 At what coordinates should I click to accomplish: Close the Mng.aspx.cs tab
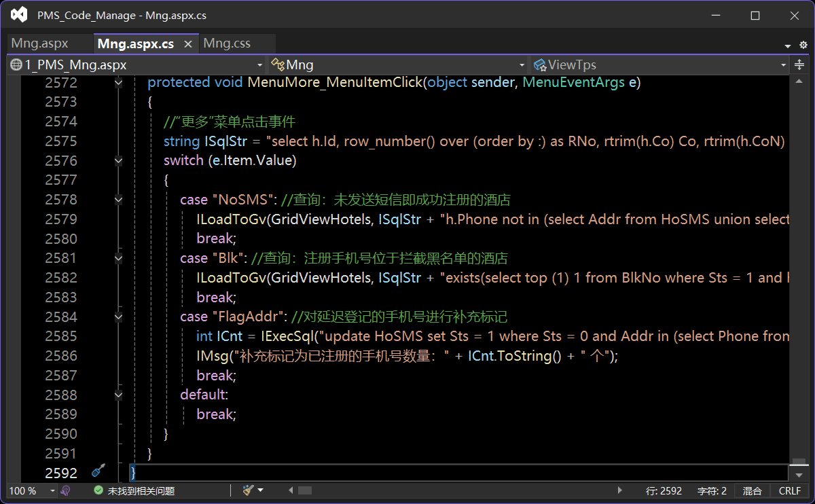click(188, 44)
